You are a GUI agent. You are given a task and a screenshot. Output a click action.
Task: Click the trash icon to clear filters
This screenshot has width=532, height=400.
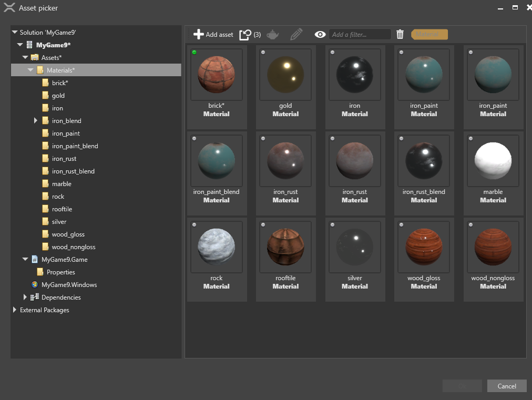(x=400, y=34)
